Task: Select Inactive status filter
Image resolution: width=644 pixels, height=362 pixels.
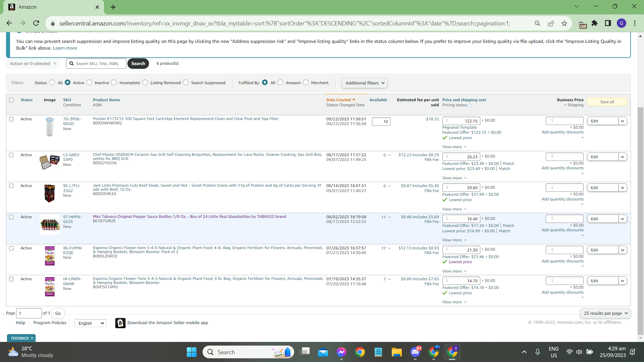Action: pyautogui.click(x=89, y=82)
